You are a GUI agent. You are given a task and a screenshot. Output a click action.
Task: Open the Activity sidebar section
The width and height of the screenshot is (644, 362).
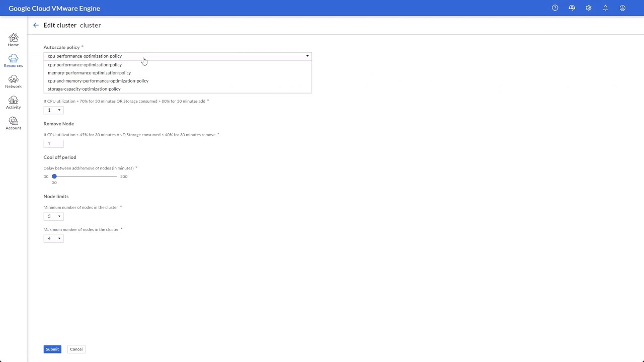point(13,103)
